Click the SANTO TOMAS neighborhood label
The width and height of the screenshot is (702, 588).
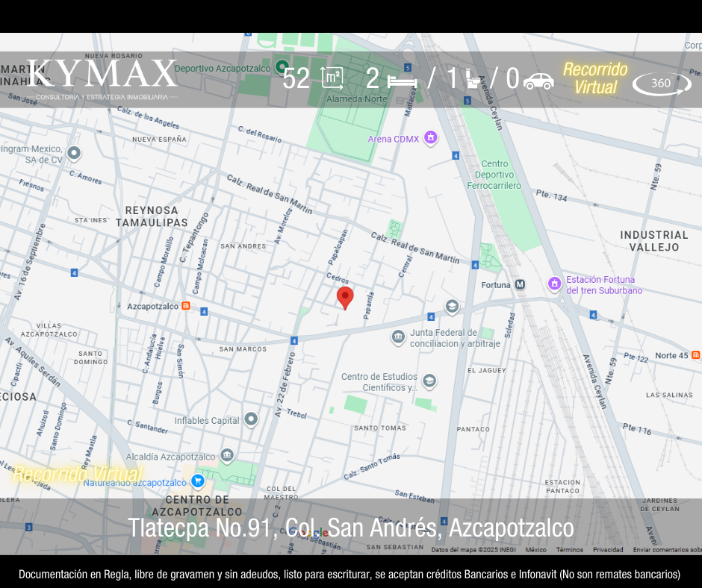380,428
